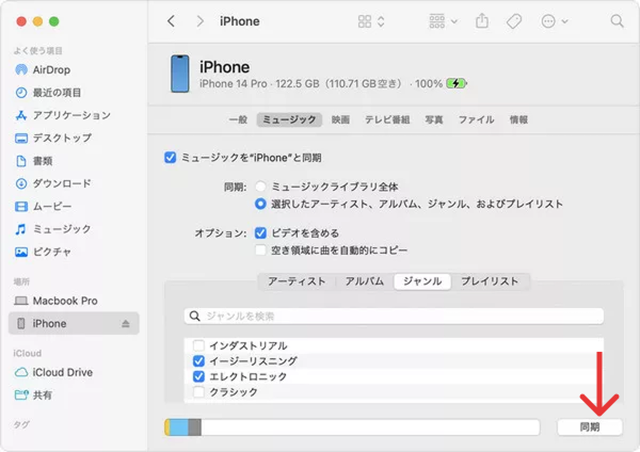Uncheck the イージーリスニング genre
This screenshot has height=452, width=640.
click(199, 361)
